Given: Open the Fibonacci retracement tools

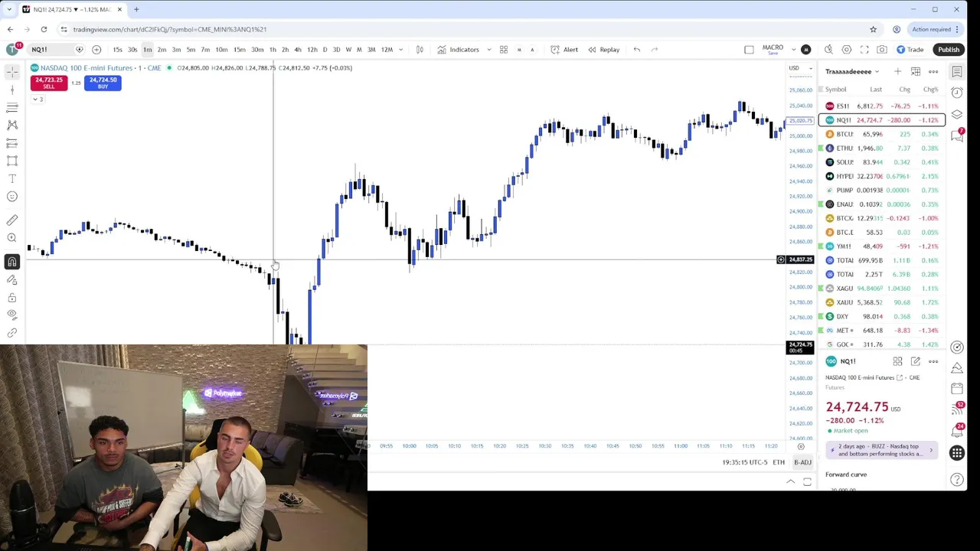Looking at the screenshot, I should click(x=12, y=107).
